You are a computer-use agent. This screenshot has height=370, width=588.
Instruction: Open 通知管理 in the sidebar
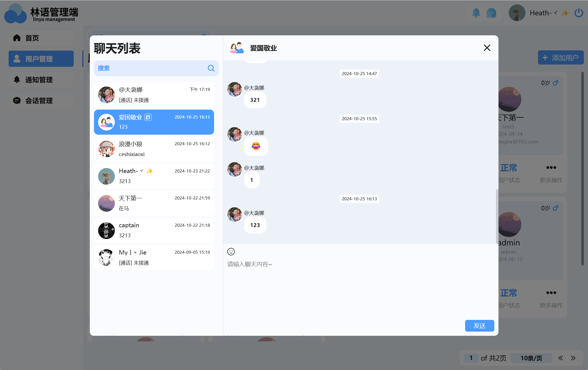(41, 80)
